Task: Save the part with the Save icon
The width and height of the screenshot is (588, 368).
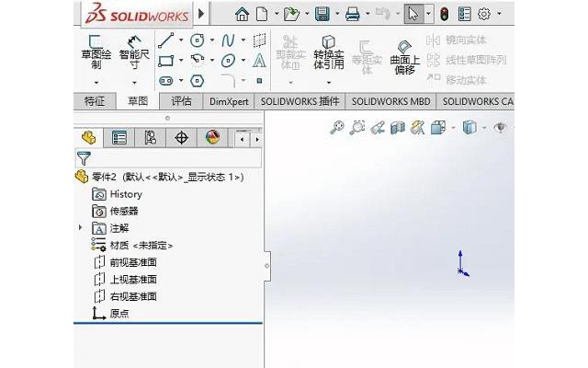Action: pos(322,15)
